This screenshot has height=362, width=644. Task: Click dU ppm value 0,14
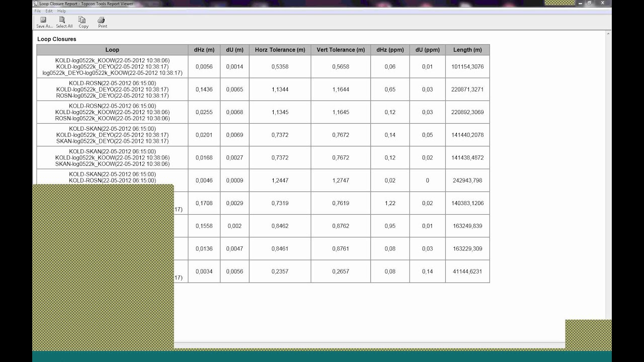pyautogui.click(x=428, y=271)
